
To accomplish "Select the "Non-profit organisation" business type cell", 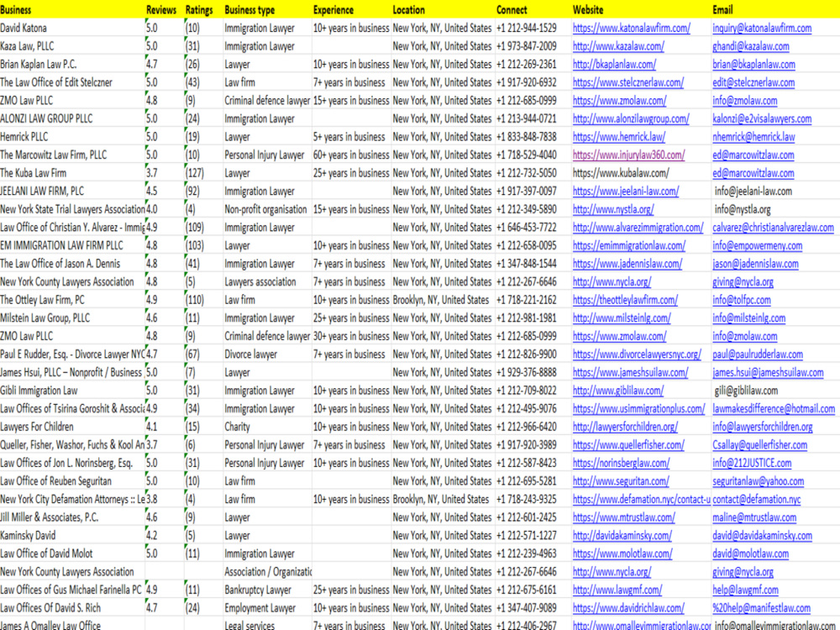I will point(267,209).
